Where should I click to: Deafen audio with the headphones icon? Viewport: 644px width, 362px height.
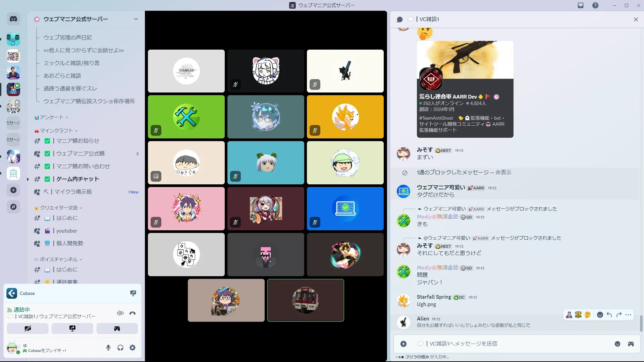120,348
